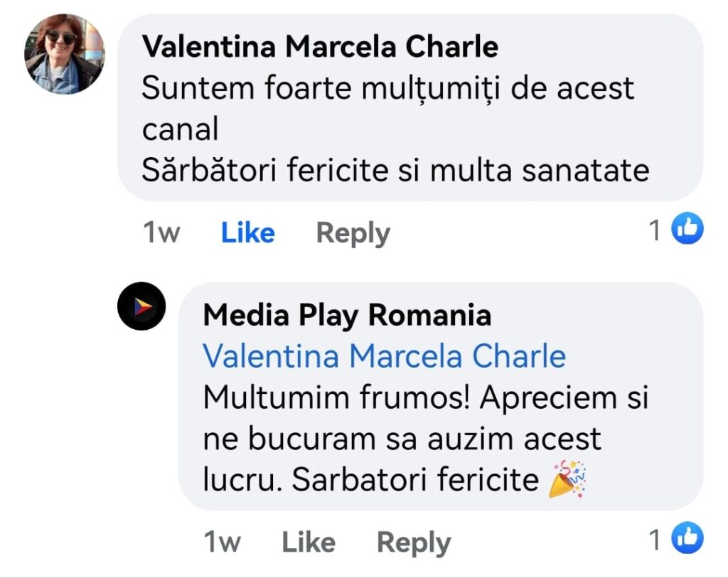Open the bold Valentina Marcela Charle author name
This screenshot has height=578, width=728.
[320, 47]
